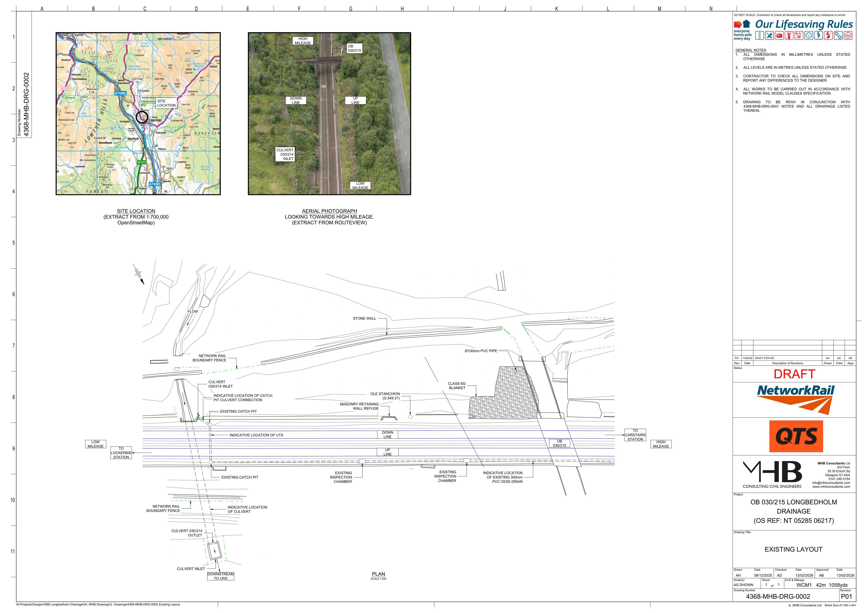Click the carabiner harness icon
Image resolution: width=868 pixels, height=613 pixels.
838,35
